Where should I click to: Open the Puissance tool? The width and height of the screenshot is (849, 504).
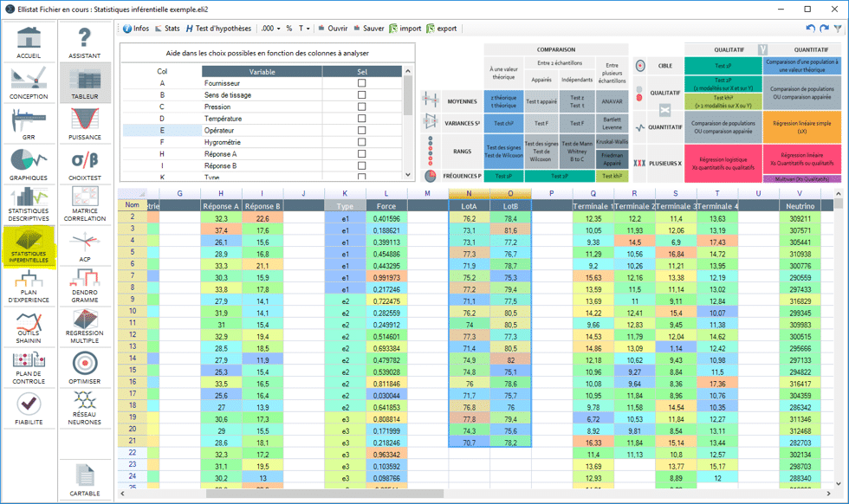coord(85,124)
